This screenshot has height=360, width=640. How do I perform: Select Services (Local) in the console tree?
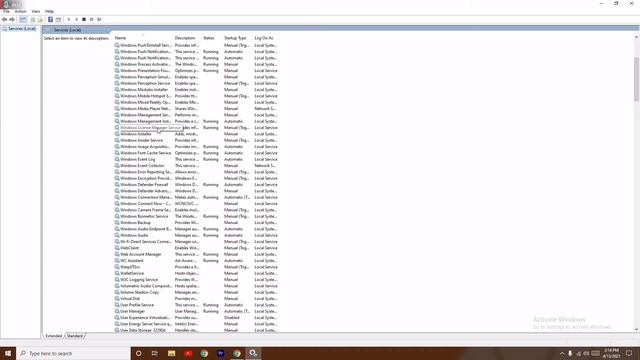pyautogui.click(x=19, y=29)
